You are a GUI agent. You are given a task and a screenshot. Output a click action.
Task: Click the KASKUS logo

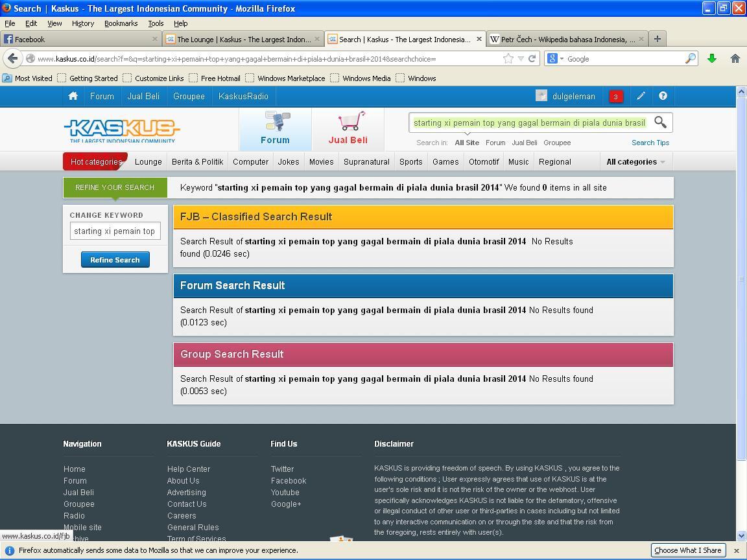coord(122,130)
